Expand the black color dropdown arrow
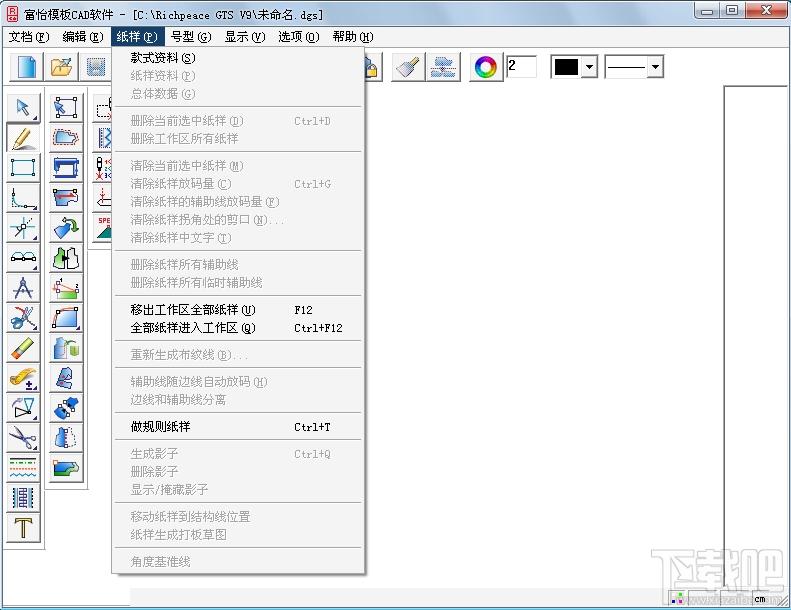Screen dimensions: 791x610 pyautogui.click(x=589, y=67)
